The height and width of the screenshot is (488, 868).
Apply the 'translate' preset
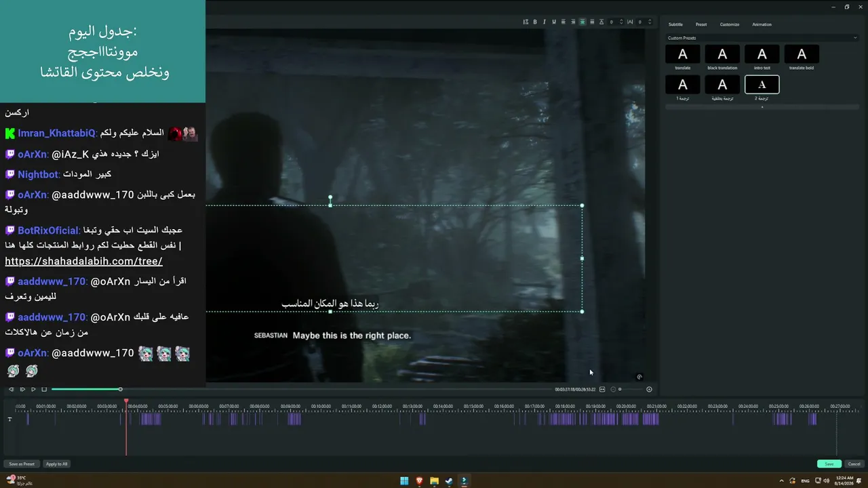[683, 55]
